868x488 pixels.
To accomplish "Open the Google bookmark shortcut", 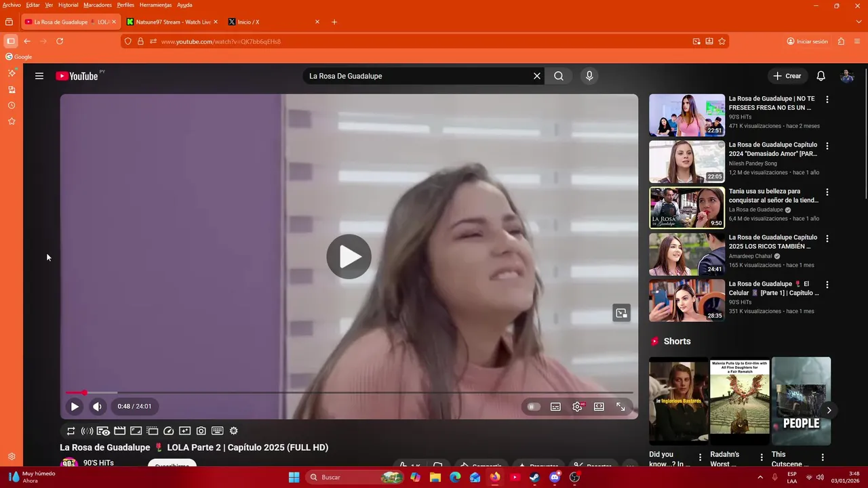I will (18, 57).
